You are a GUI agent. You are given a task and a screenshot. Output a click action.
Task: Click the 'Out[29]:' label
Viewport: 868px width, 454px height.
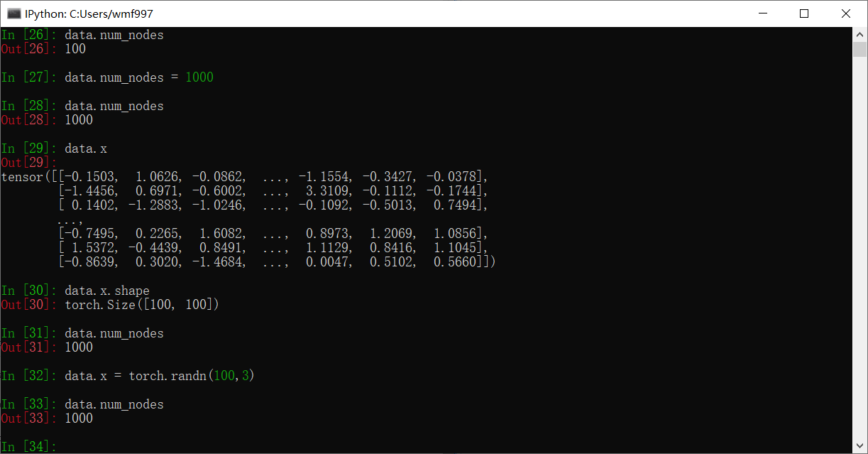(x=29, y=163)
